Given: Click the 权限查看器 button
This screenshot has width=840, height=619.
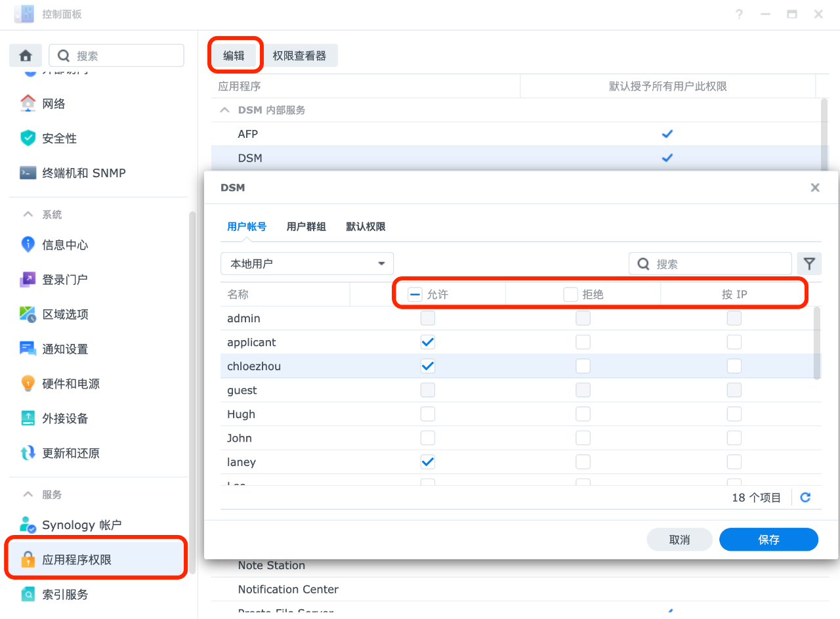Looking at the screenshot, I should 299,56.
